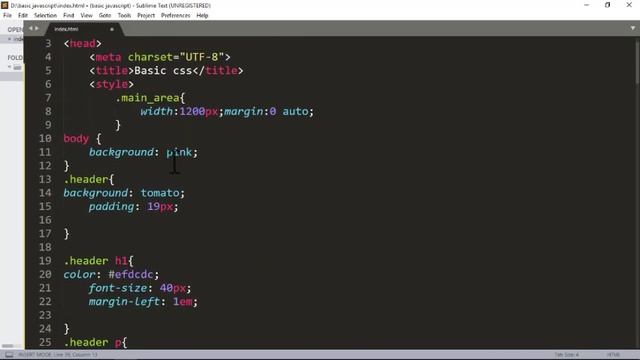Close the index.html tab via its unsaved dot
This screenshot has height=360, width=640.
point(112,29)
